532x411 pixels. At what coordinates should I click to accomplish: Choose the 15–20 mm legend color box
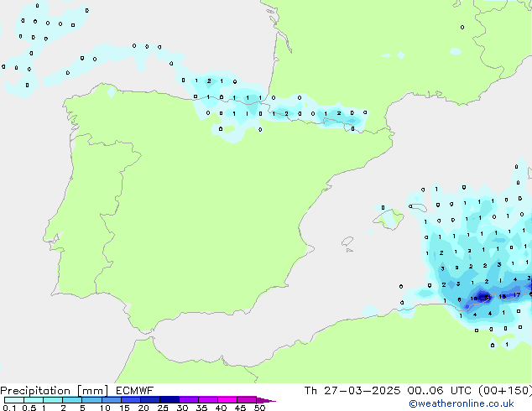(x=130, y=400)
